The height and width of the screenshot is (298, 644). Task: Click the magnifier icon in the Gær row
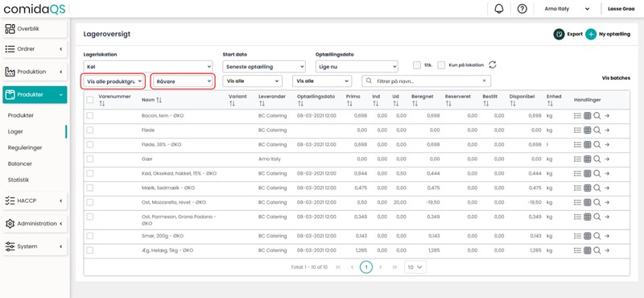pyautogui.click(x=597, y=159)
